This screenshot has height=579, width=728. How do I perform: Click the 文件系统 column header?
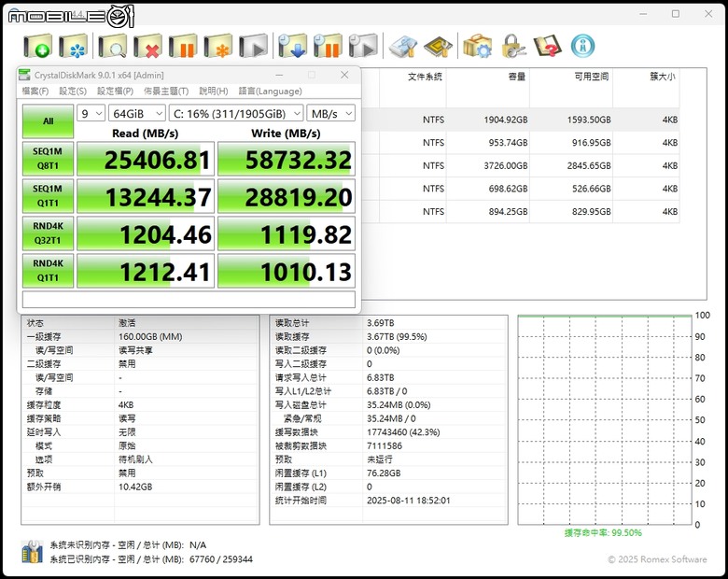pos(425,77)
